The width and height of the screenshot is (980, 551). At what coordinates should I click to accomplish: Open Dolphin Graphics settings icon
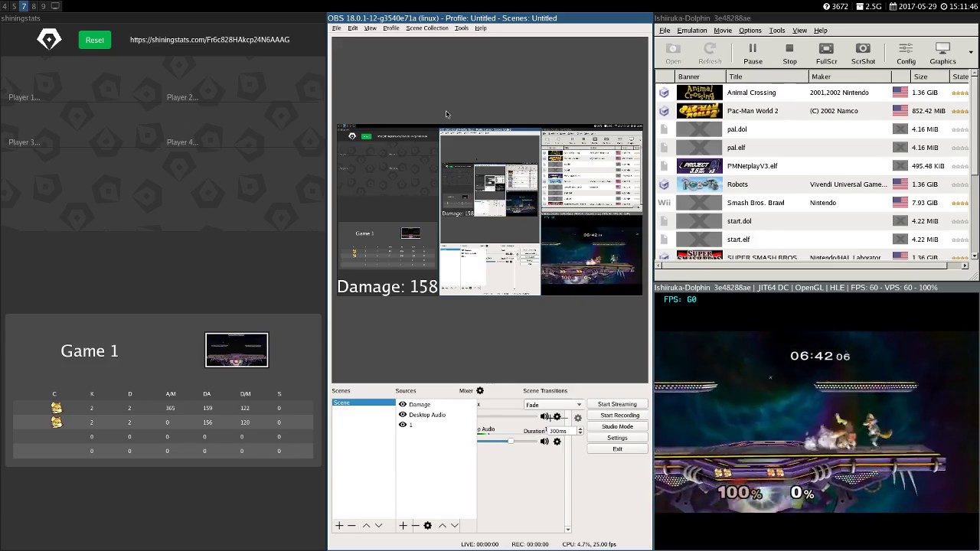pyautogui.click(x=942, y=54)
